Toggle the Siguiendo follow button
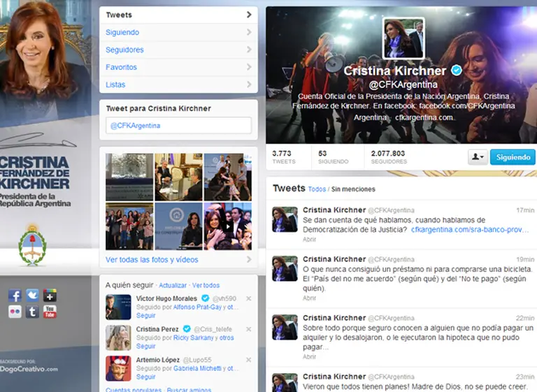 512,157
